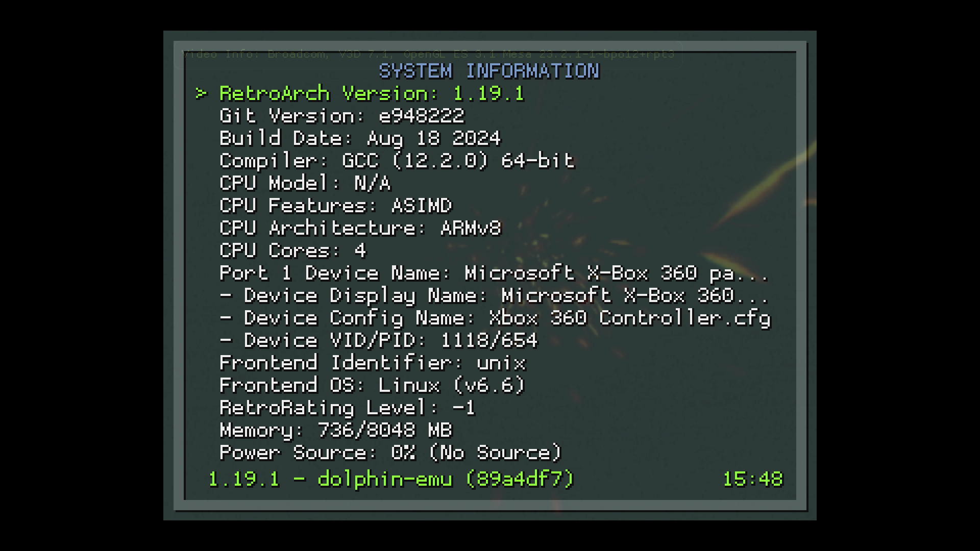Screen dimensions: 980x551
Task: Click the CPU Cores 4 entry
Action: pos(293,251)
